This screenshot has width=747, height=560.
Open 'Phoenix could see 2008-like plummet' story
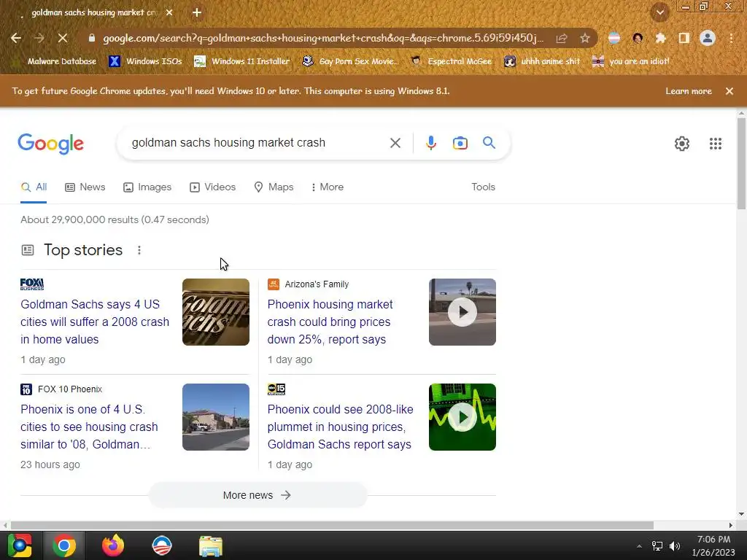click(340, 427)
